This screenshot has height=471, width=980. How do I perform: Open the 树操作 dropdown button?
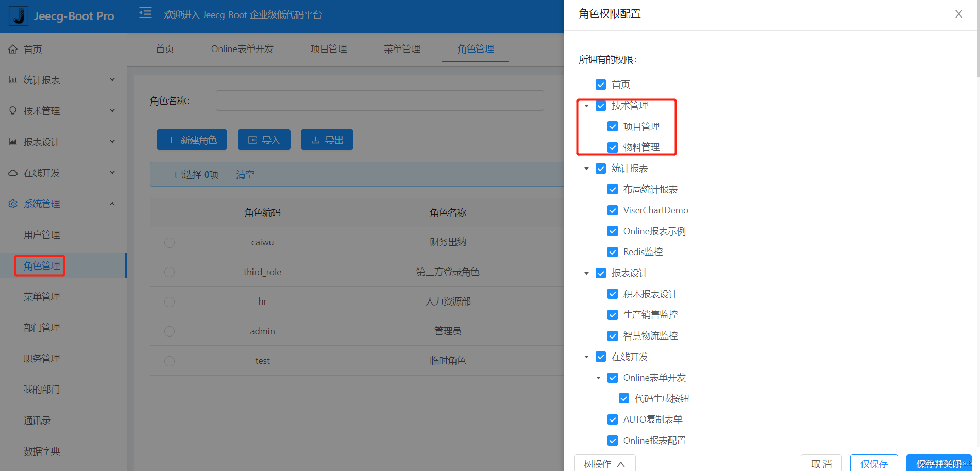[605, 464]
